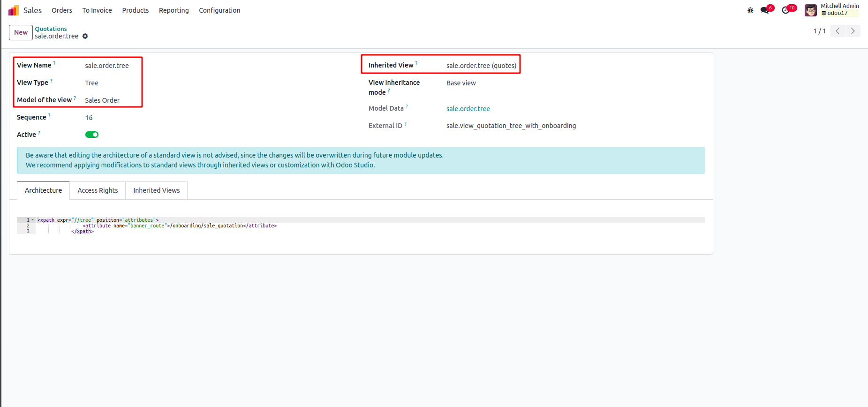Open the debug bug icon menu
The width and height of the screenshot is (868, 407).
click(750, 10)
